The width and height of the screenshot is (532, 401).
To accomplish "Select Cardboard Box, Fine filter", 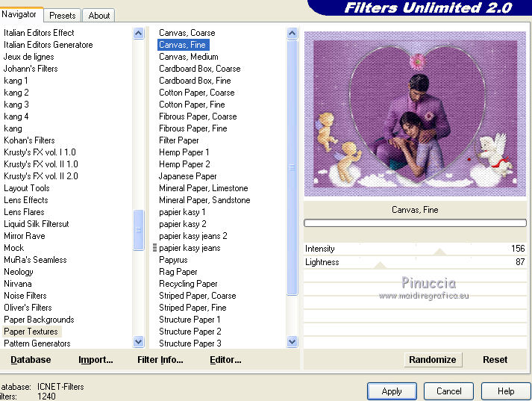I will point(195,81).
